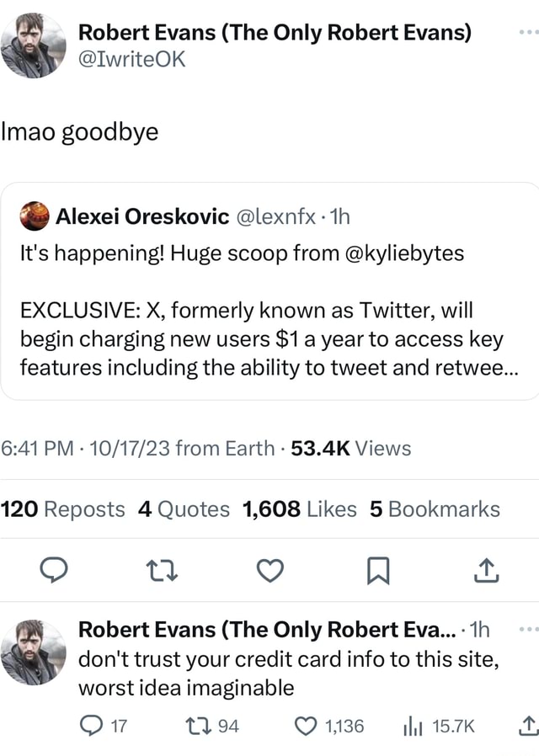This screenshot has width=539, height=756.
Task: Open the reply composer for this tweet
Action: click(x=56, y=570)
